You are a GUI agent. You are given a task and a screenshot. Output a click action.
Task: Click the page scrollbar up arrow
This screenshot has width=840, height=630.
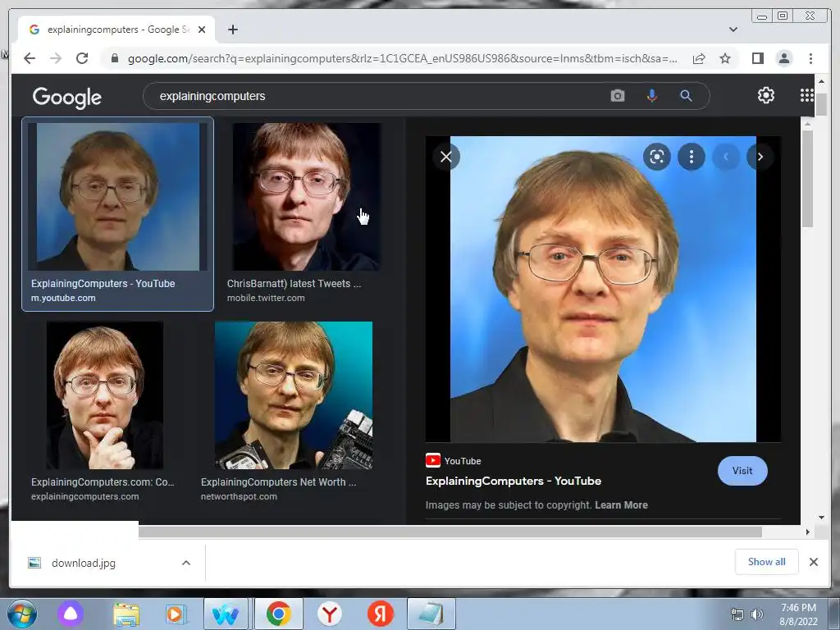point(821,81)
